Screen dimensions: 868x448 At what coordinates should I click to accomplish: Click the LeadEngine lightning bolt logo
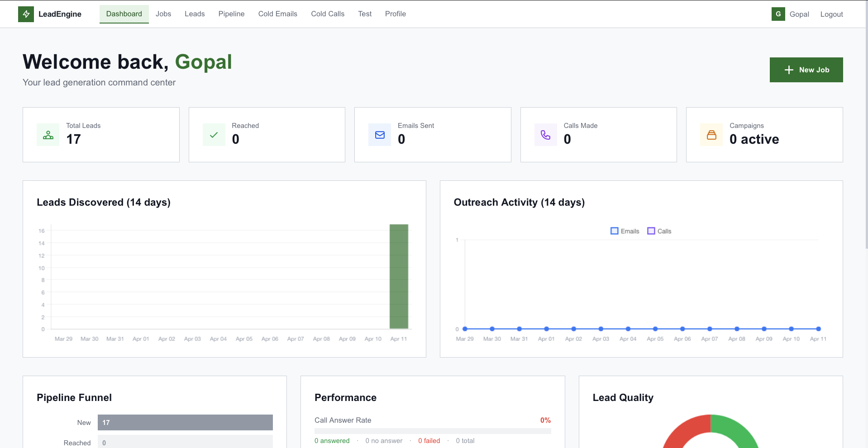tap(26, 14)
